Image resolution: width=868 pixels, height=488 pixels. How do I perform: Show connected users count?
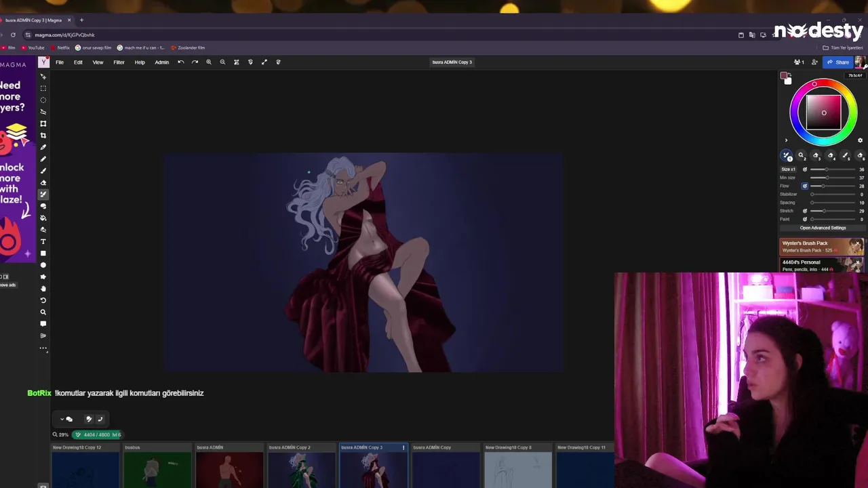799,62
